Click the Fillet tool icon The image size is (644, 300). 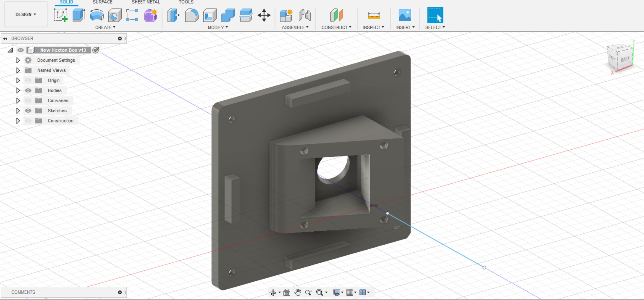click(191, 15)
